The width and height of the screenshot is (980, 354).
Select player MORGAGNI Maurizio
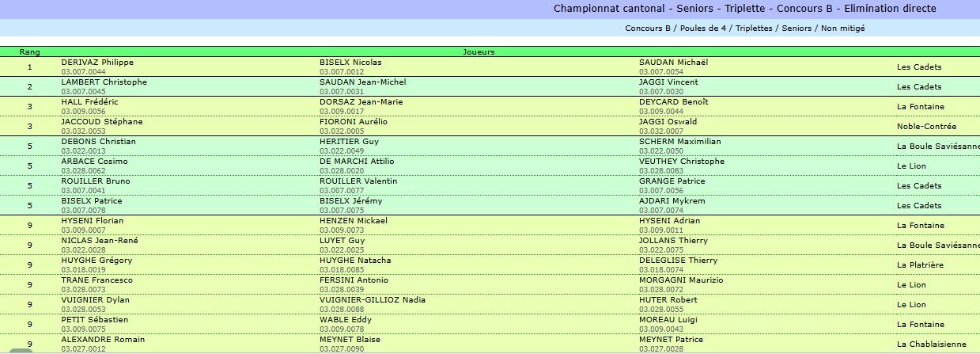682,280
